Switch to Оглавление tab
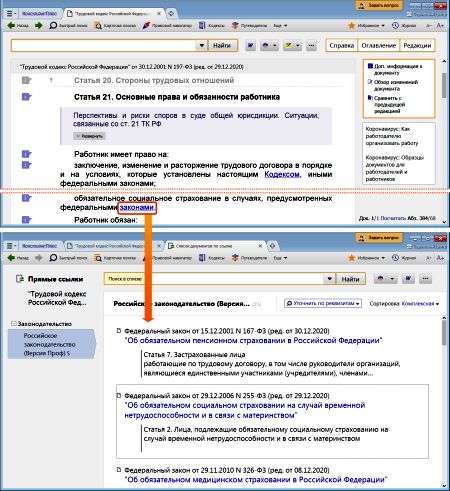The height and width of the screenshot is (491, 450). coord(379,45)
